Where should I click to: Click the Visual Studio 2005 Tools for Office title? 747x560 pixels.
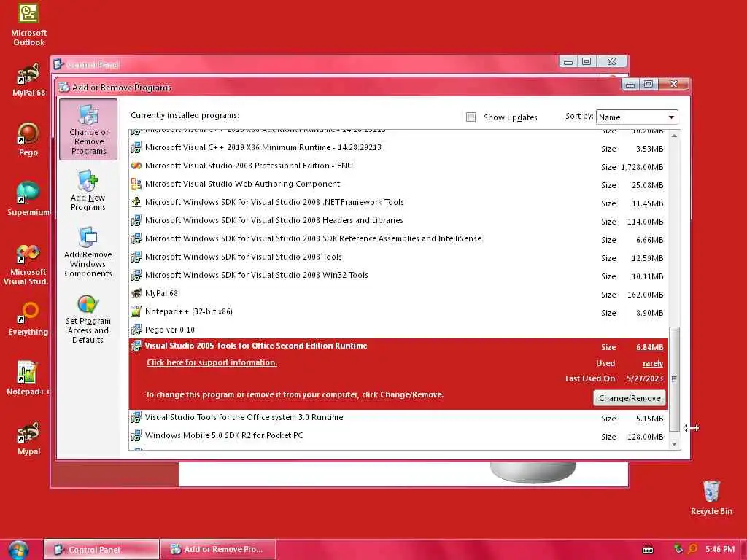point(256,346)
